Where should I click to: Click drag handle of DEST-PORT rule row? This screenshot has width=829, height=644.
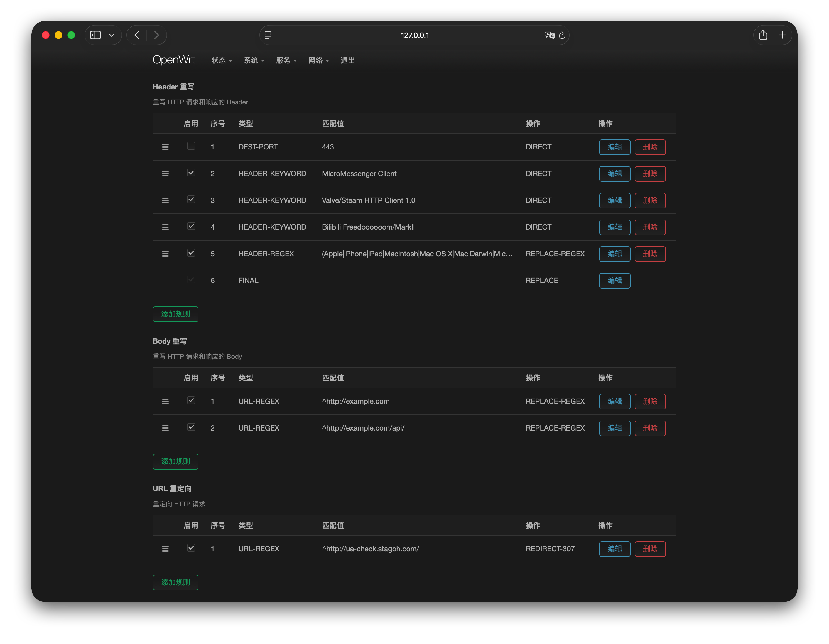(x=165, y=147)
